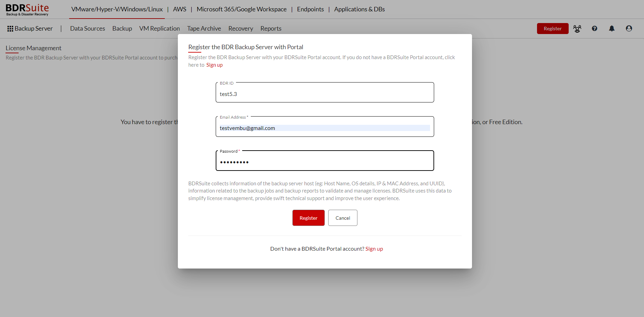Viewport: 644px width, 317px height.
Task: Open the Microsoft 365/Google Workspace tab
Action: 241,9
